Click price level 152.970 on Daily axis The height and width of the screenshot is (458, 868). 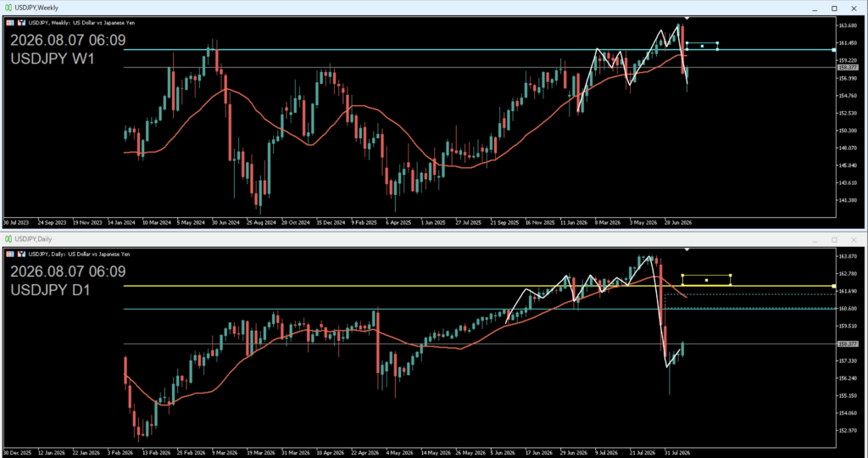point(848,430)
